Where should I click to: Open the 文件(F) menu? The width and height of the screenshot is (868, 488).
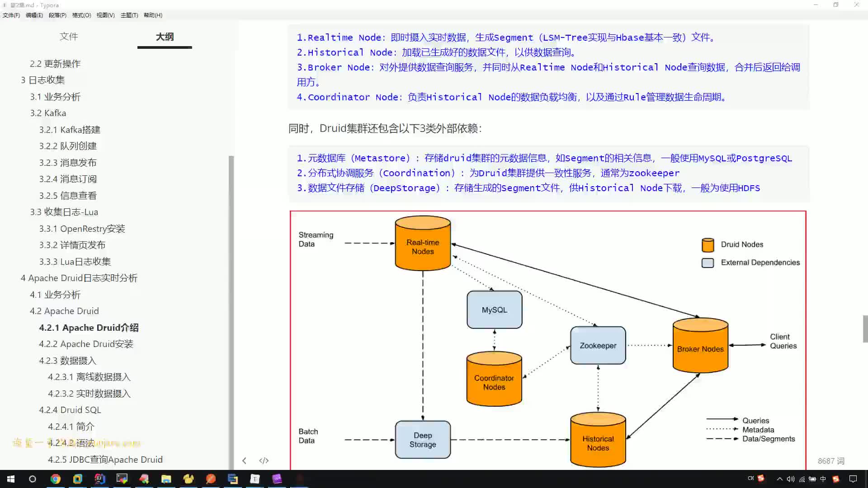click(11, 15)
